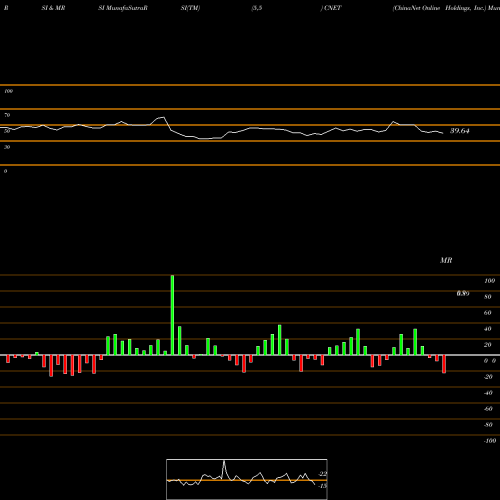500x500 pixels.
Task: Click the -100 label on MR scale
Action: [489, 441]
